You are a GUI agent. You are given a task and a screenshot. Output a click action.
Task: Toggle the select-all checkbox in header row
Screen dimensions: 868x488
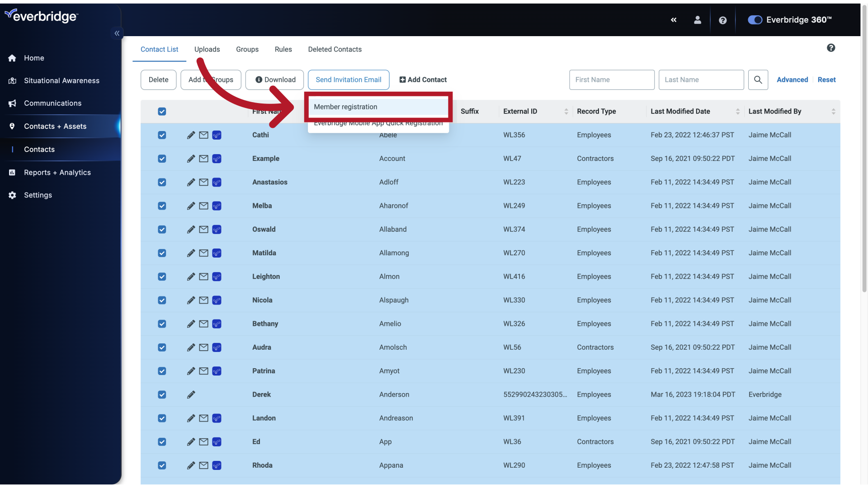162,112
